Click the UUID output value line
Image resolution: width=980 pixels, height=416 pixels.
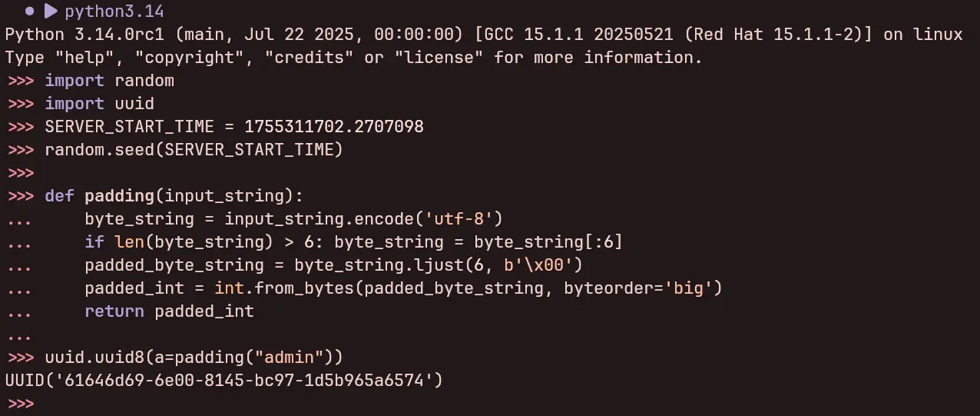pos(224,380)
